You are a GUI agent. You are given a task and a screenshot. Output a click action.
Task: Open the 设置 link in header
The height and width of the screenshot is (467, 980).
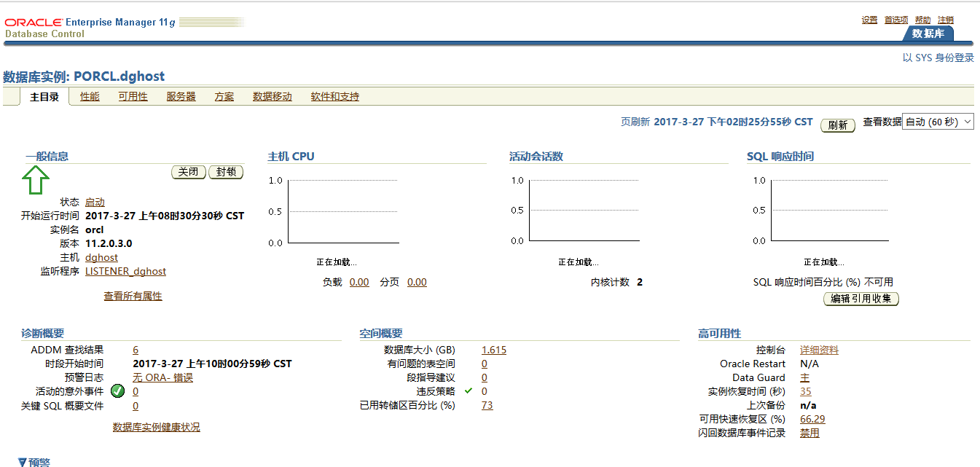coord(869,20)
